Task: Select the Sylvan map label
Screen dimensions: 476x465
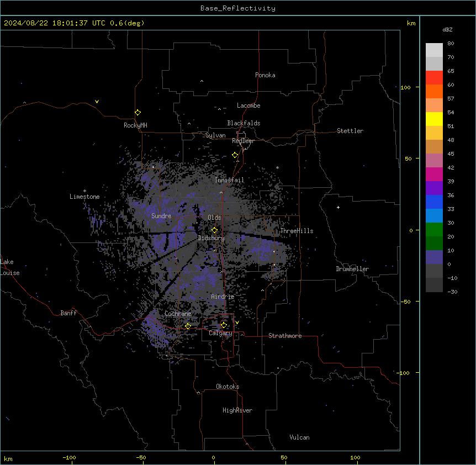Action: coord(215,135)
